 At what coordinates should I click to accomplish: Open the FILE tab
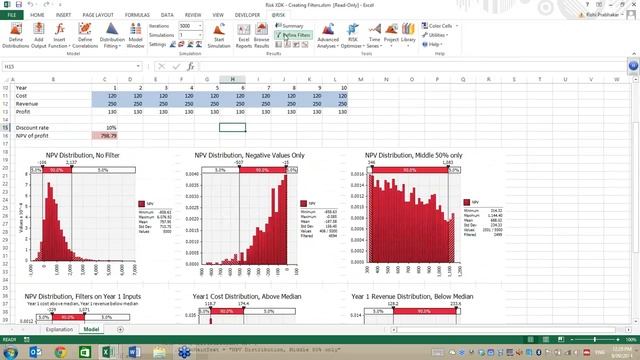pyautogui.click(x=12, y=15)
